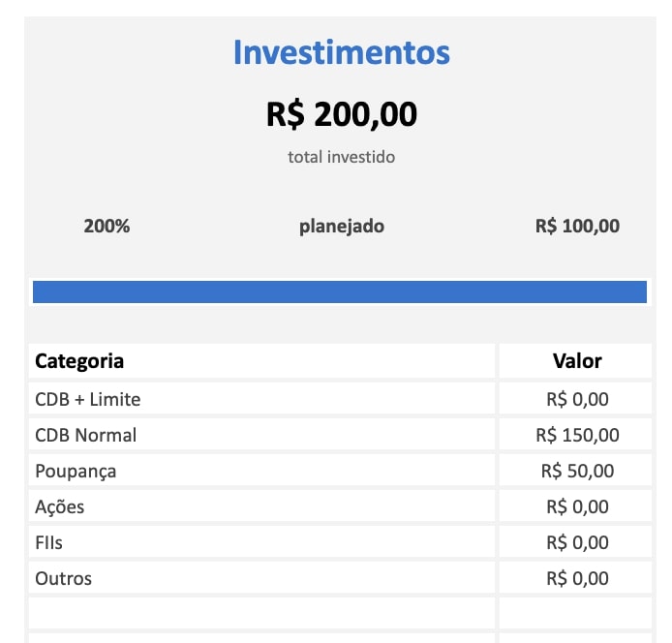The height and width of the screenshot is (643, 672).
Task: Select the Categoria header cell
Action: pyautogui.click(x=261, y=360)
